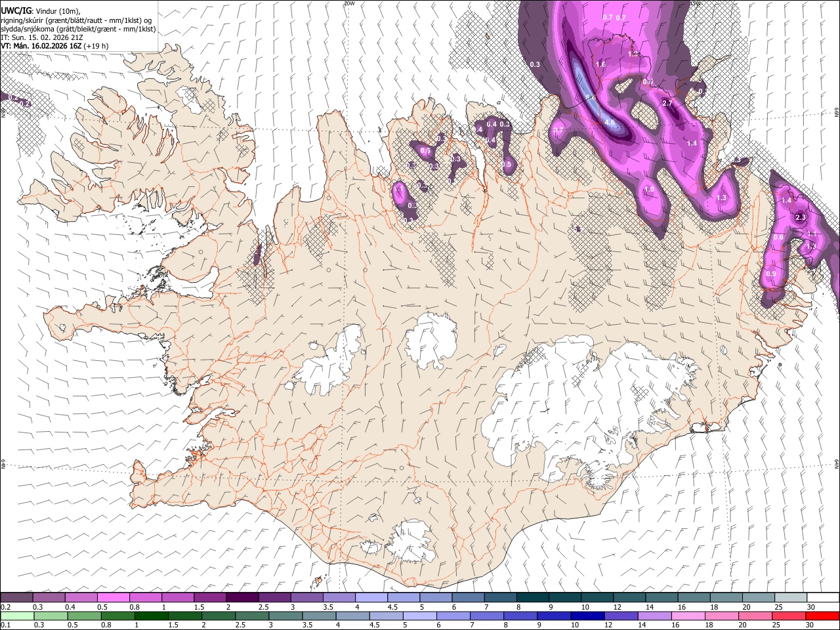Screen dimensions: 840x630
Task: Pick the 2–2.5 green rain scale swatch
Action: [218, 616]
